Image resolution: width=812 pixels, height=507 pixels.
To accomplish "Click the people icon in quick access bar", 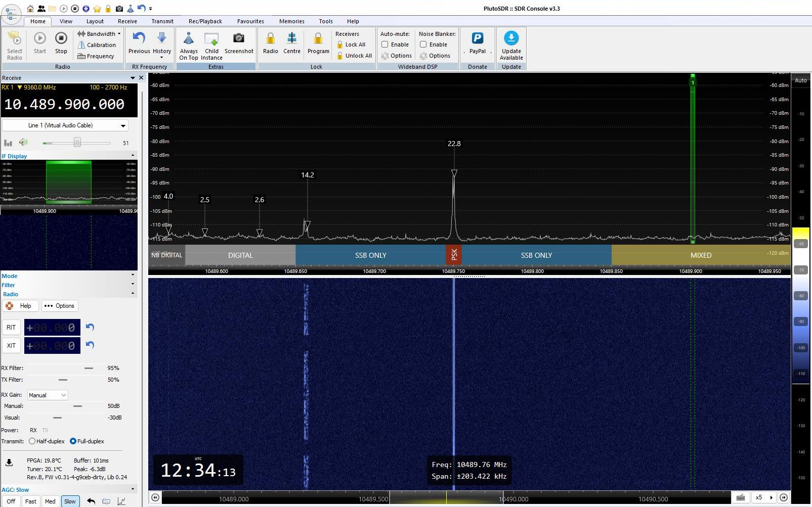I will 41,9.
